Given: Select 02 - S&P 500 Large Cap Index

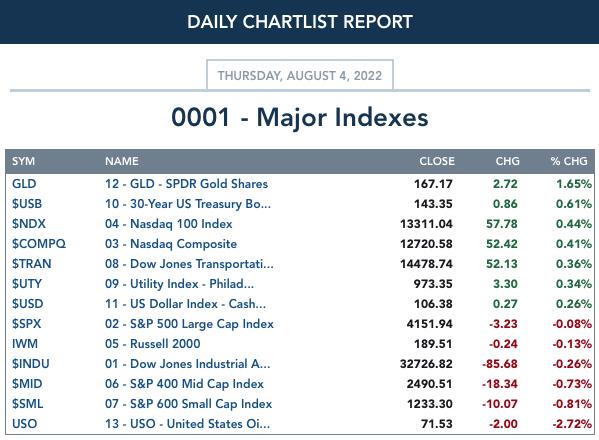Looking at the screenshot, I should click(x=189, y=324).
